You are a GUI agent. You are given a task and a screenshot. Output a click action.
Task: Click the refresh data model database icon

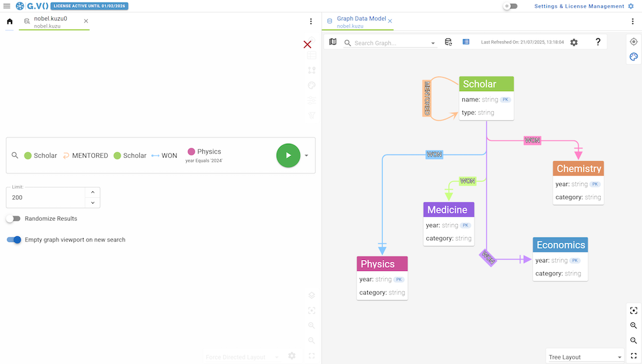coord(448,42)
